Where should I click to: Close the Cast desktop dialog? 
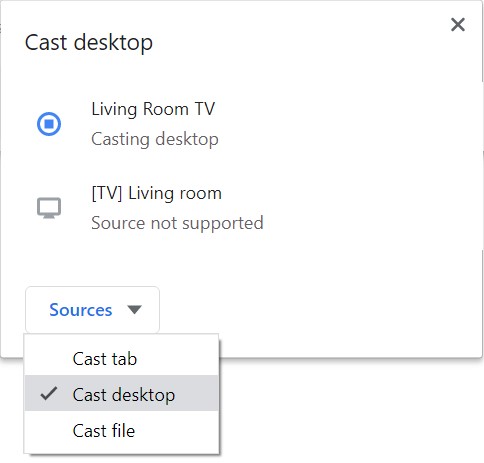pyautogui.click(x=458, y=25)
